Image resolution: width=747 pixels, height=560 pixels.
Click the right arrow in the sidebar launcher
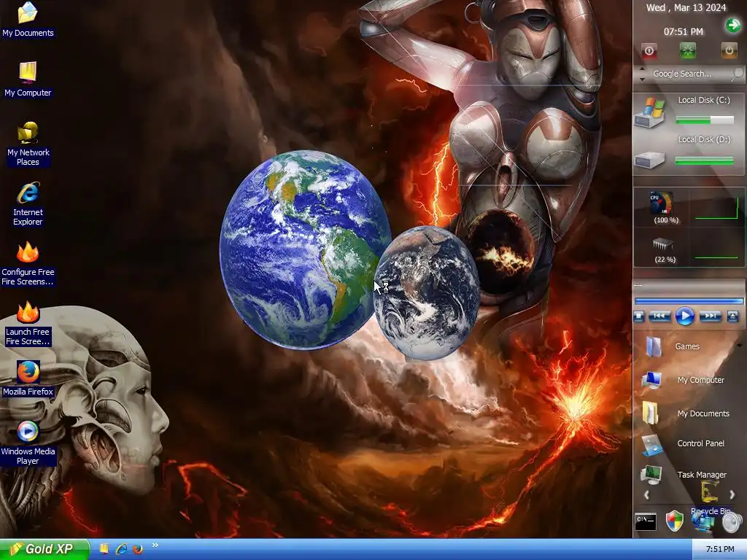pyautogui.click(x=732, y=495)
